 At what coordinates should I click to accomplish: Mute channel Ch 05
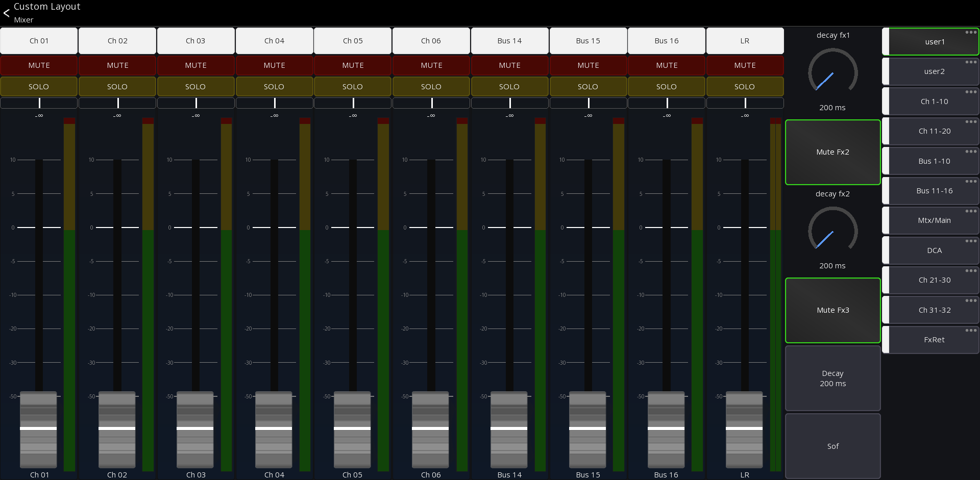tap(353, 65)
